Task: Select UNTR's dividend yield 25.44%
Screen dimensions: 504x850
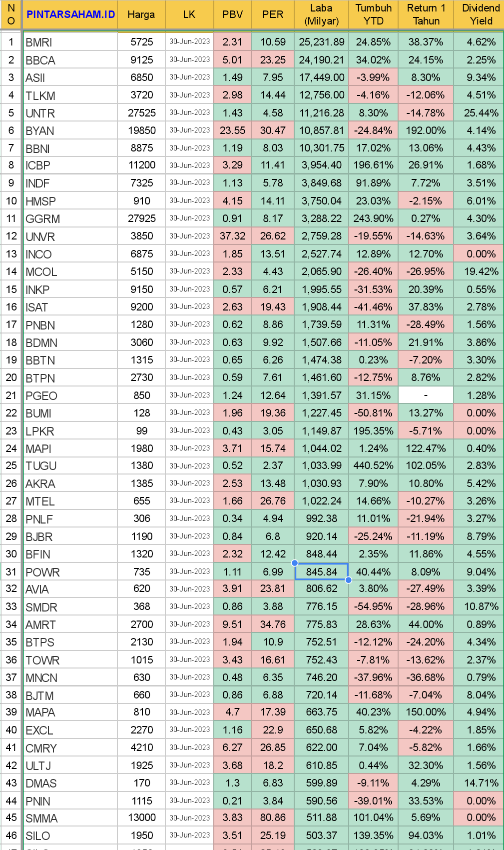Action: pyautogui.click(x=481, y=113)
